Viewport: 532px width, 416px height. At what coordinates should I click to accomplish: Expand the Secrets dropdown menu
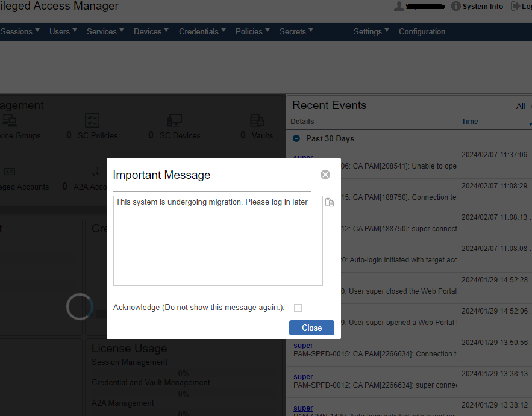(296, 31)
